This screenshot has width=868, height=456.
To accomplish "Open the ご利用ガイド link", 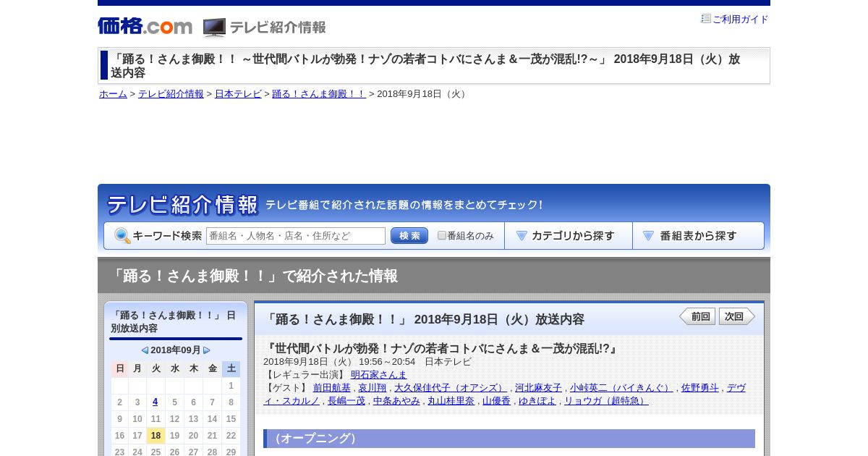I will coord(741,20).
